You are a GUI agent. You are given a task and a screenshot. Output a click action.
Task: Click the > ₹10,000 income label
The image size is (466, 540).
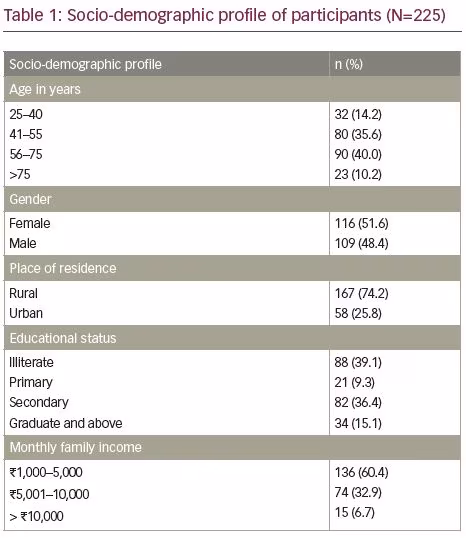(37, 516)
